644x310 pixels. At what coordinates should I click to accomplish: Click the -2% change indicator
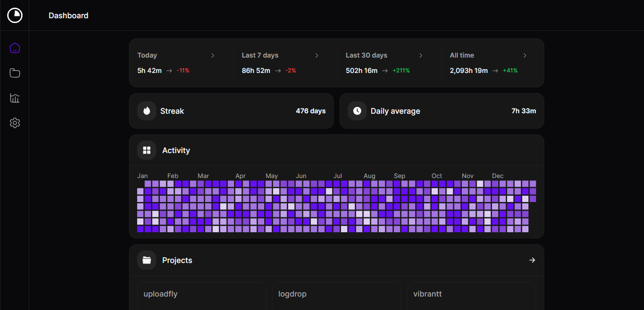click(x=291, y=71)
